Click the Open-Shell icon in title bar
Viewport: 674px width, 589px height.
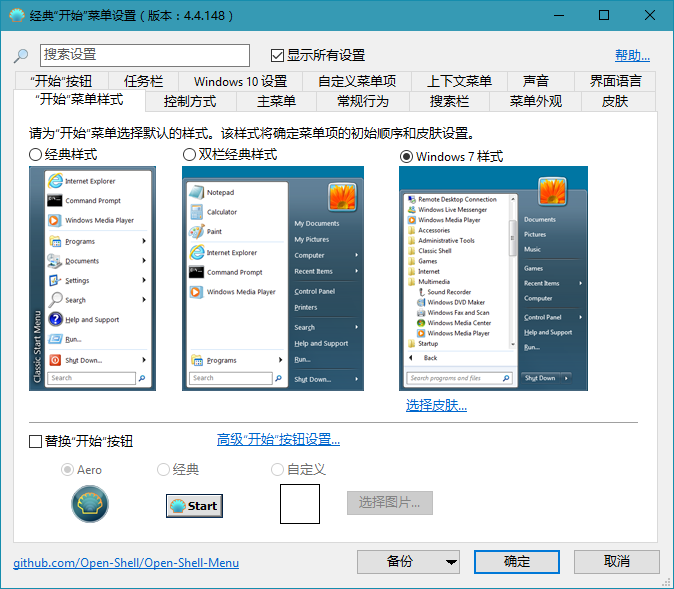(x=17, y=16)
